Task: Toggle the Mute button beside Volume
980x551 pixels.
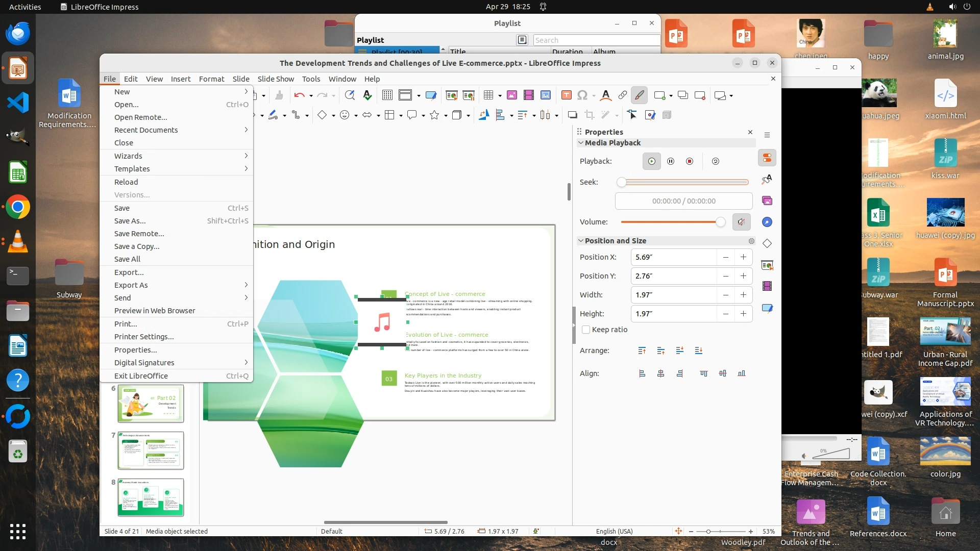Action: click(741, 222)
